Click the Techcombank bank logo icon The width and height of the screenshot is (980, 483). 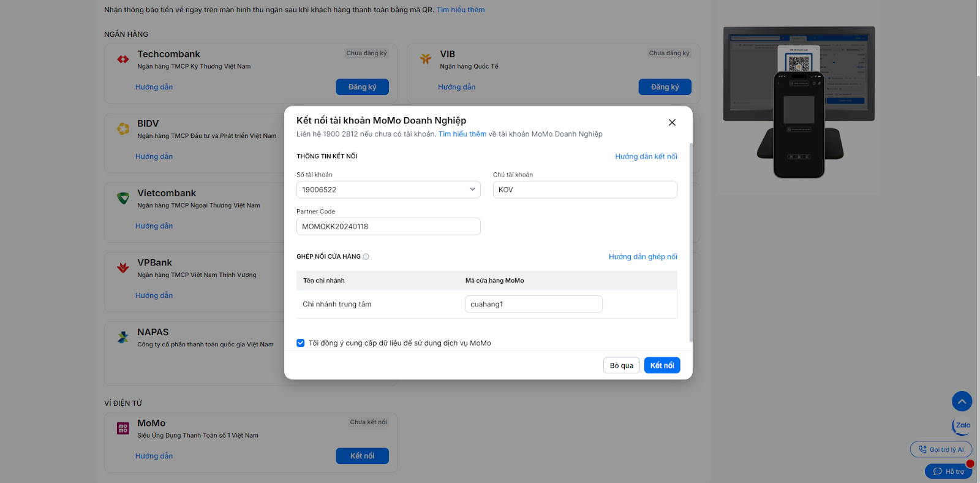click(123, 59)
